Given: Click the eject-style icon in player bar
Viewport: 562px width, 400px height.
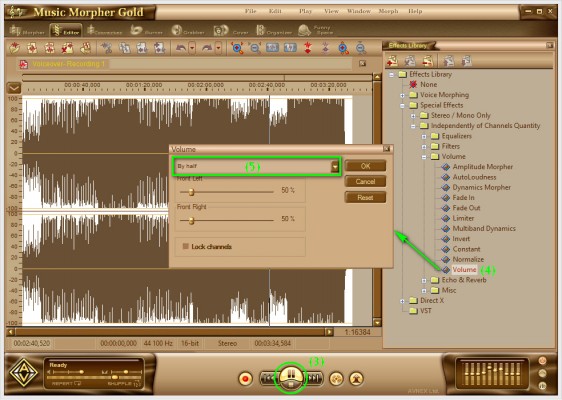Looking at the screenshot, I should click(x=356, y=378).
